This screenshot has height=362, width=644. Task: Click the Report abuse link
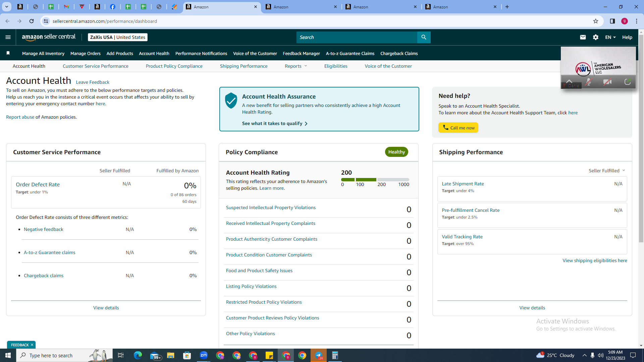(x=20, y=117)
